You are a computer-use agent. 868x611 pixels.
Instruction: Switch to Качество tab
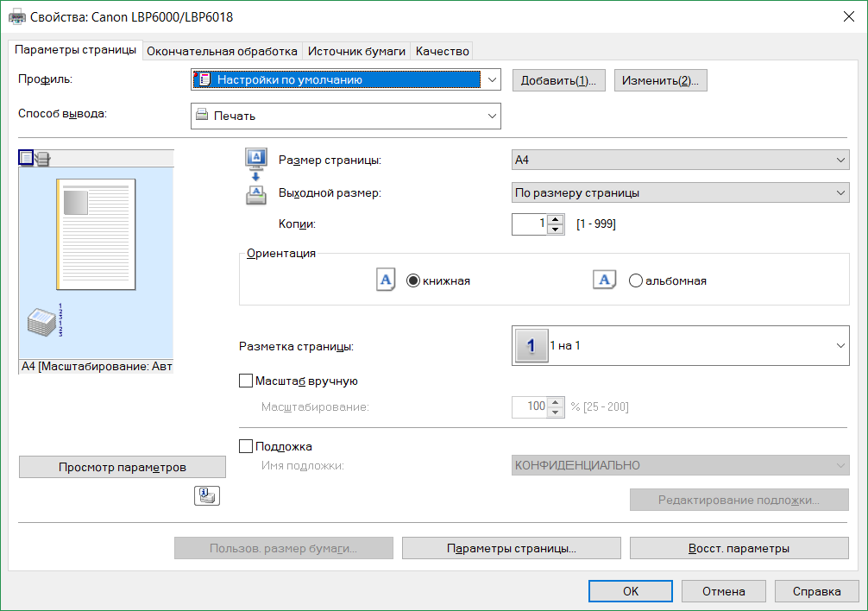443,52
